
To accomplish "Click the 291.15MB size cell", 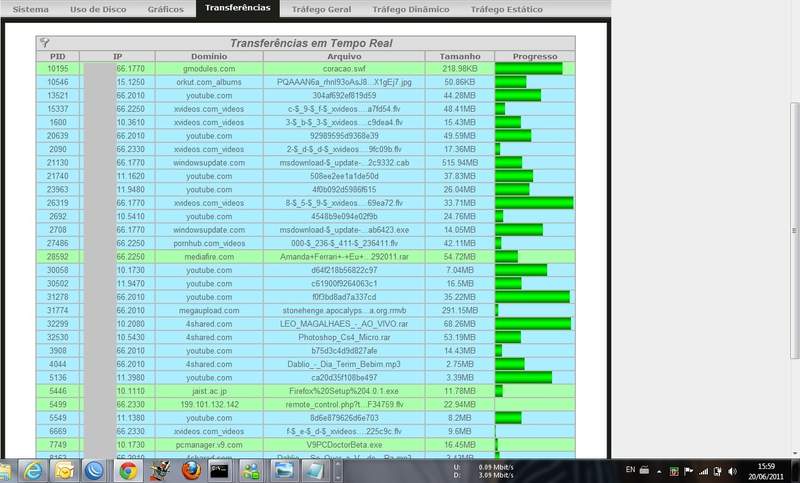I will 460,310.
